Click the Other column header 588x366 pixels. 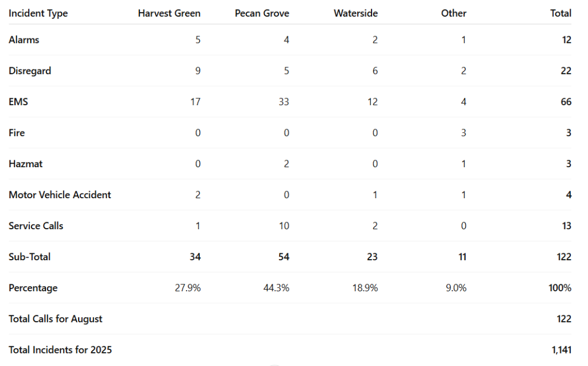[454, 13]
